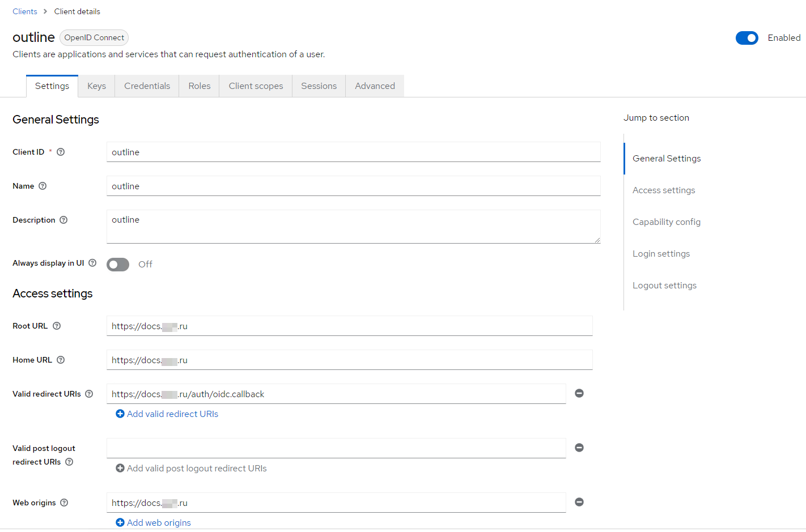Remove the post logout redirect URI row
Screen dimensions: 806x532
tap(579, 448)
